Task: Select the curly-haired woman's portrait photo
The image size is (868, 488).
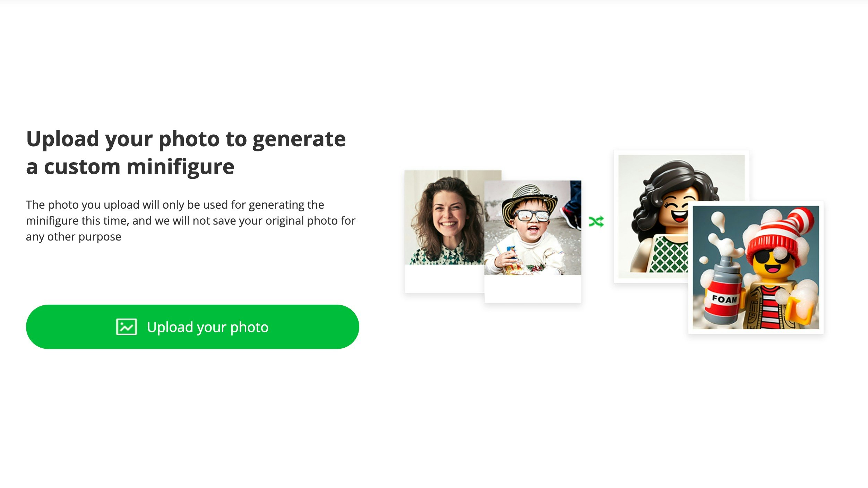Action: coord(445,217)
